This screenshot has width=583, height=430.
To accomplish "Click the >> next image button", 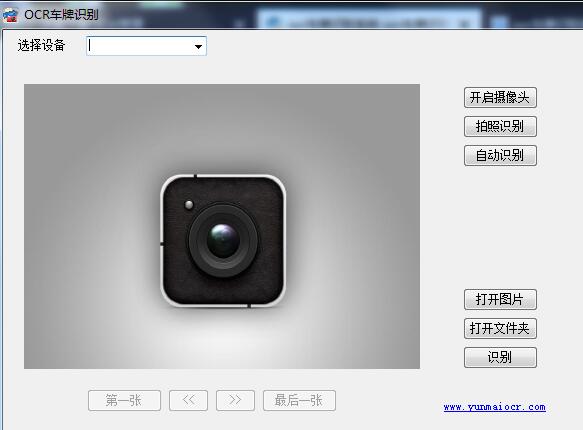I will point(235,400).
